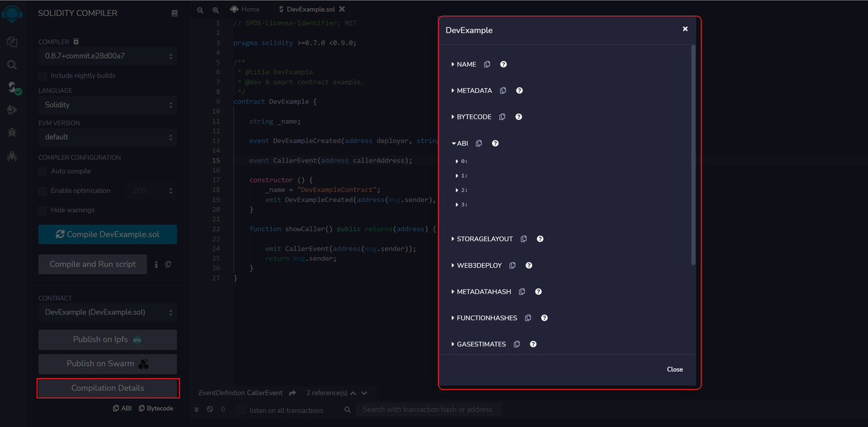Expand the ABI item 0 entry

click(462, 161)
